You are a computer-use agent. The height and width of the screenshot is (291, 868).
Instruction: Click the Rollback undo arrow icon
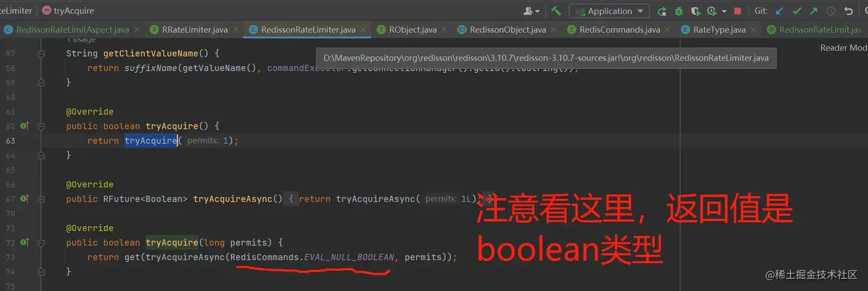point(848,11)
